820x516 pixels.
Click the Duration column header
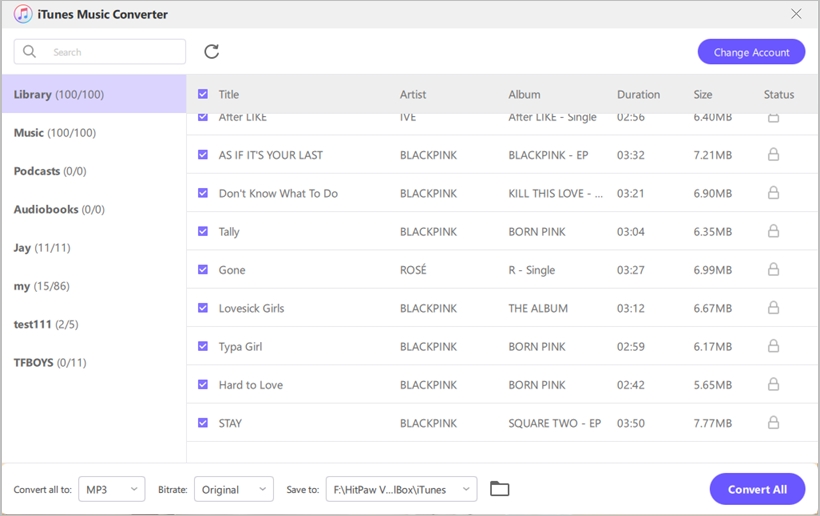[x=639, y=94]
